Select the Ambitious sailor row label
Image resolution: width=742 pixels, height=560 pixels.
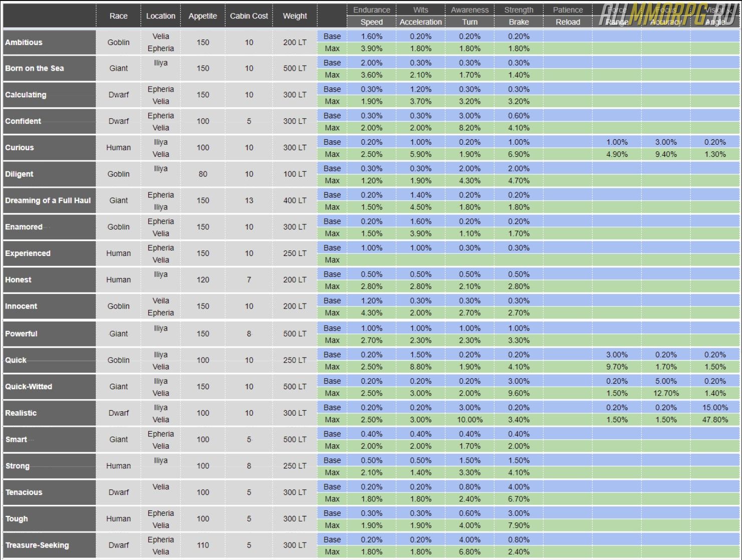[24, 43]
